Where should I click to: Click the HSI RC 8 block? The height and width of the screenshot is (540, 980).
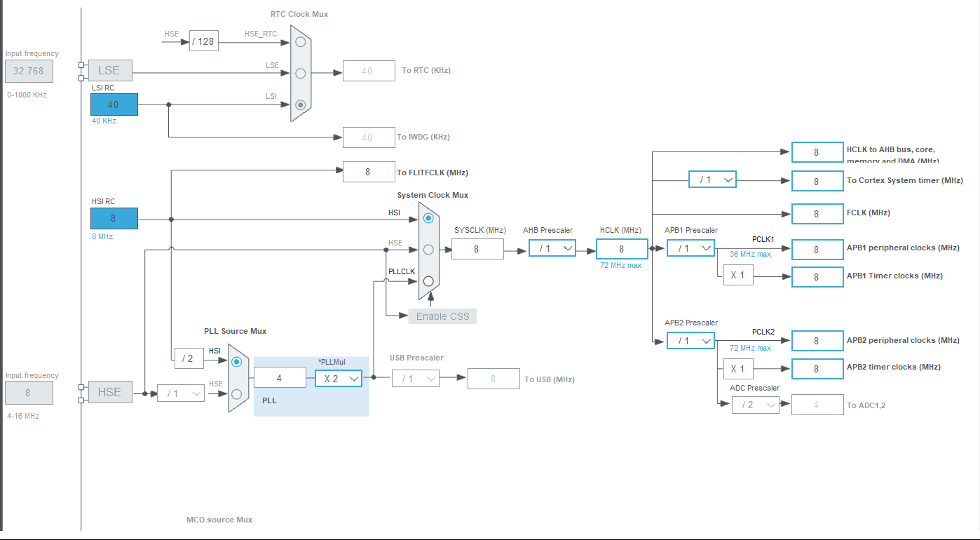click(114, 219)
